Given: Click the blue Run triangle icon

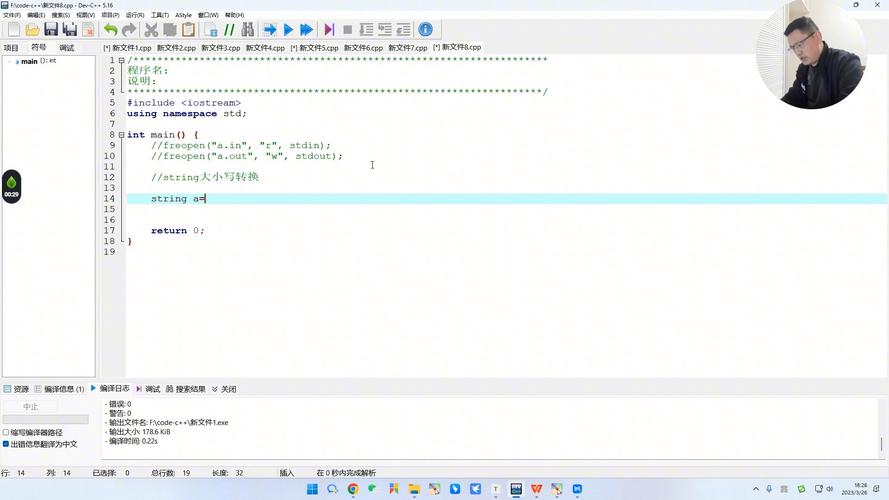Looking at the screenshot, I should [288, 30].
